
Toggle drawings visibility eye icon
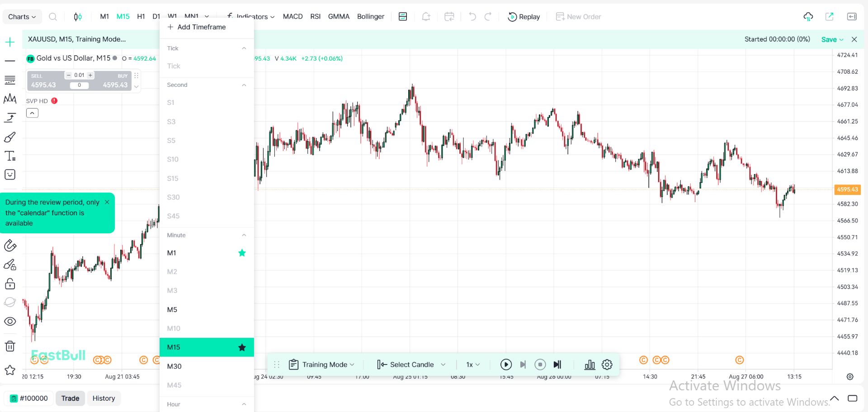point(10,322)
